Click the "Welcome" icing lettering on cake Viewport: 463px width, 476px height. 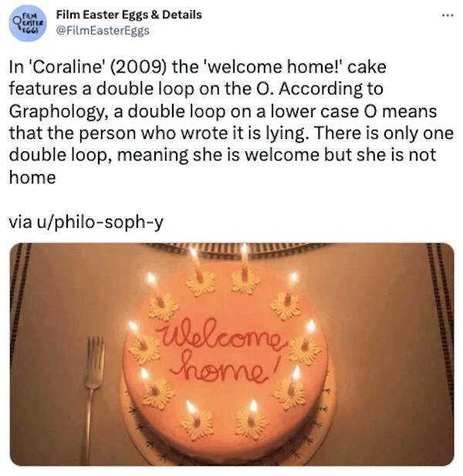(x=223, y=336)
